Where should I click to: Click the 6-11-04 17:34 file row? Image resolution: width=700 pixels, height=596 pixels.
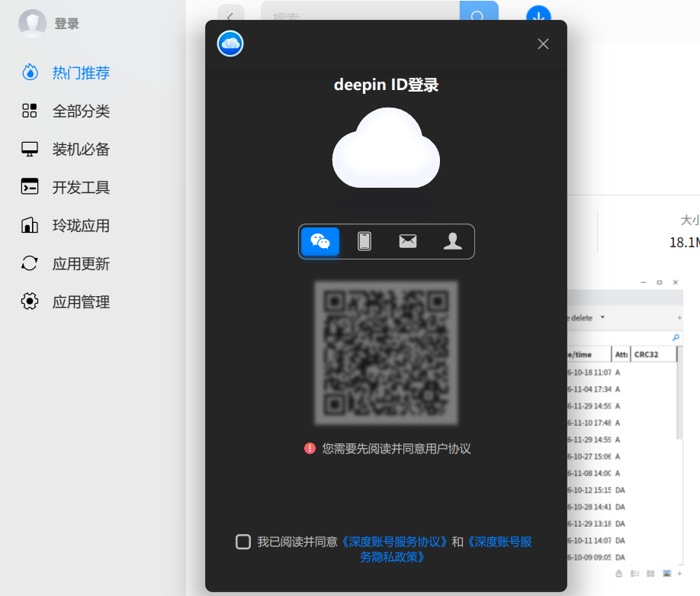coord(621,389)
